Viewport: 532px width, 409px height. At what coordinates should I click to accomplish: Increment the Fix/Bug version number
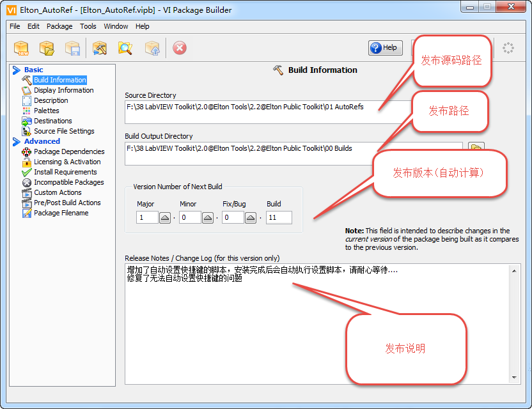[251, 218]
